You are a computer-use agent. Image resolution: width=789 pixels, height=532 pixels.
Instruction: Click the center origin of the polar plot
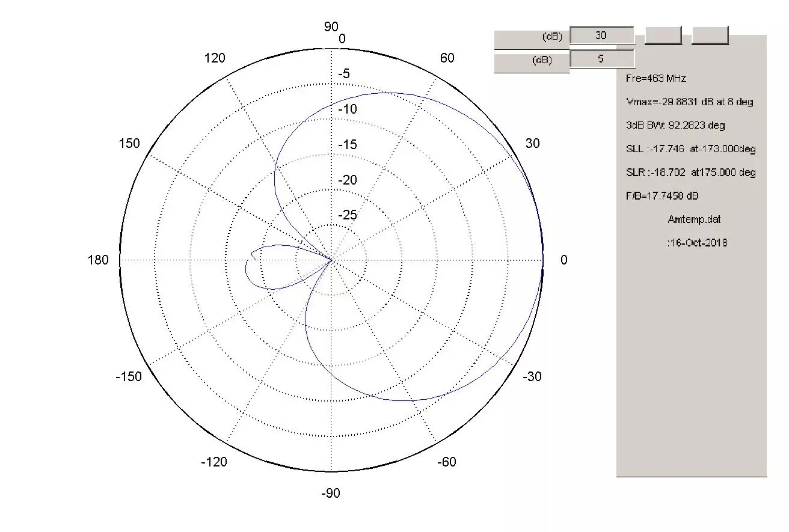click(x=331, y=260)
